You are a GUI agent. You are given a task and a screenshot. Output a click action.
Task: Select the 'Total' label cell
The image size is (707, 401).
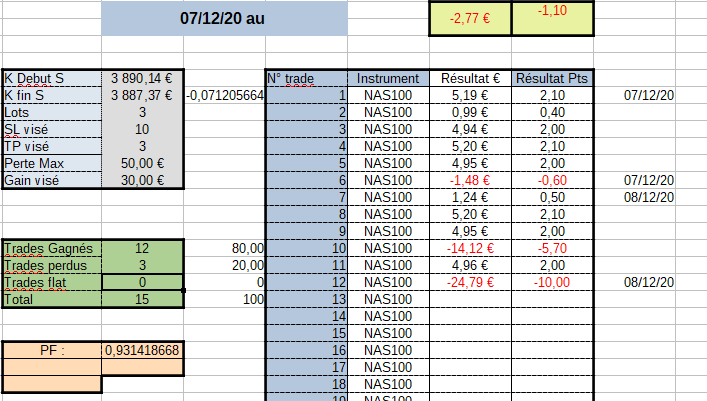[52, 300]
